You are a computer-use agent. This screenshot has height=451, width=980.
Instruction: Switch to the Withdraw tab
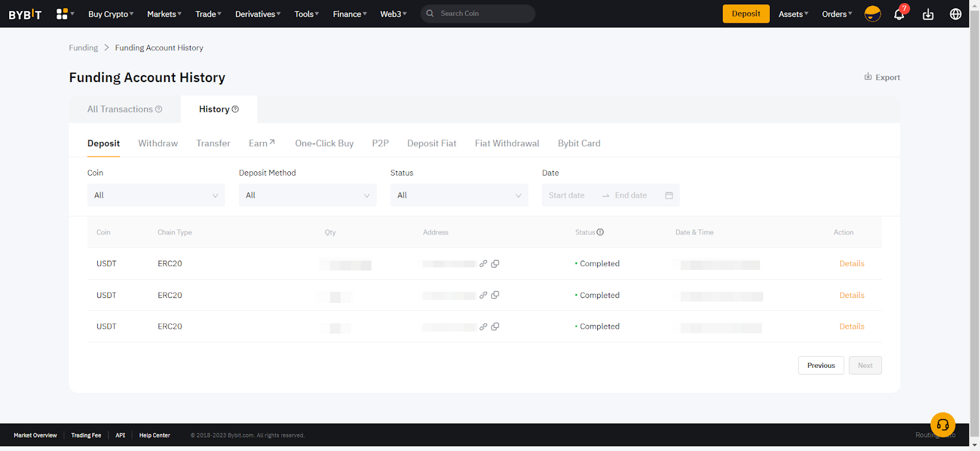pyautogui.click(x=158, y=143)
